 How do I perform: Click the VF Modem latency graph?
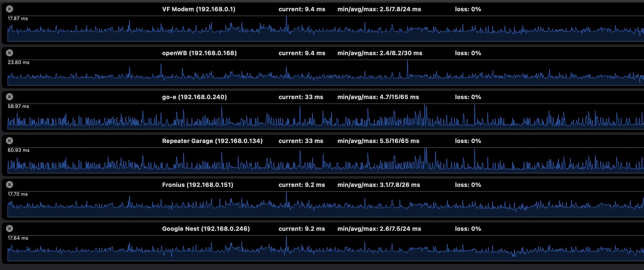click(326, 29)
